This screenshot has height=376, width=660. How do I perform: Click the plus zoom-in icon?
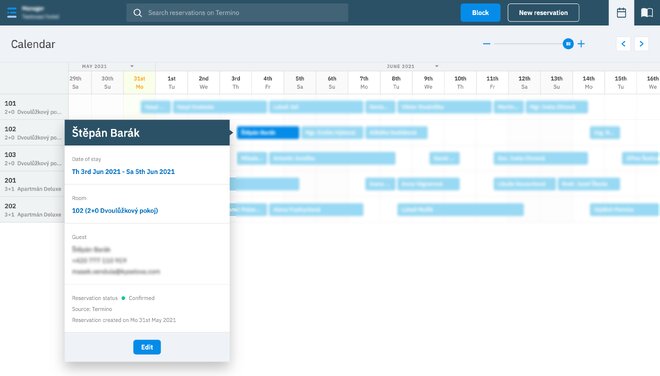point(581,44)
